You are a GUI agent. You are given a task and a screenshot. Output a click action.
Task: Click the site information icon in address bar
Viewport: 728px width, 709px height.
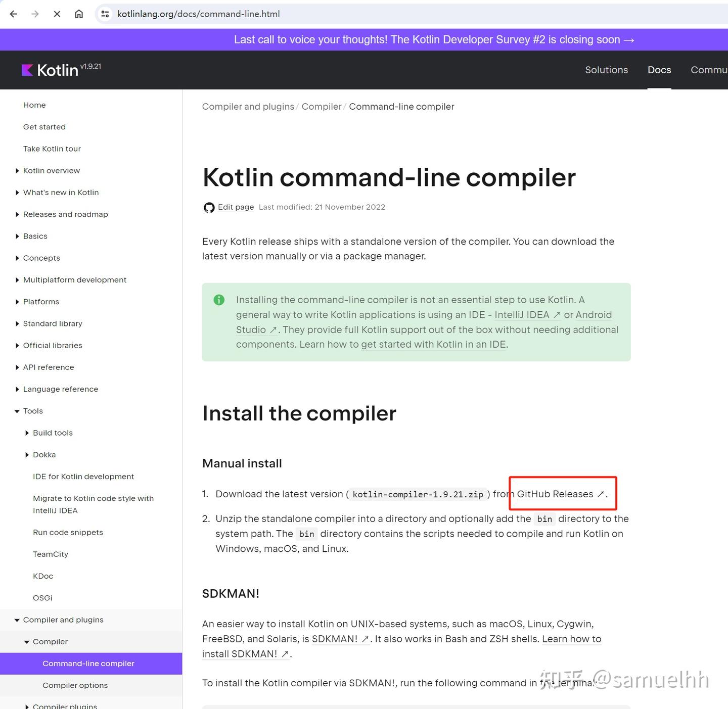(x=105, y=14)
